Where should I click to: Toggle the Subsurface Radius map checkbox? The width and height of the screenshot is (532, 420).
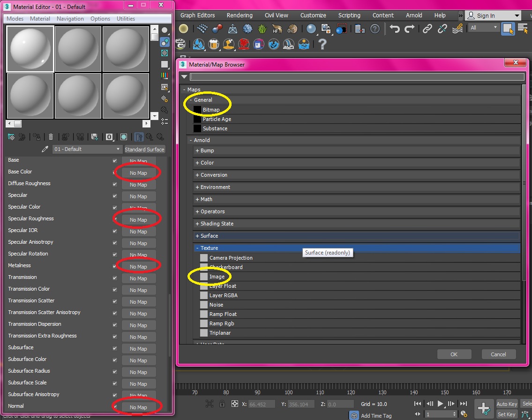(x=115, y=372)
